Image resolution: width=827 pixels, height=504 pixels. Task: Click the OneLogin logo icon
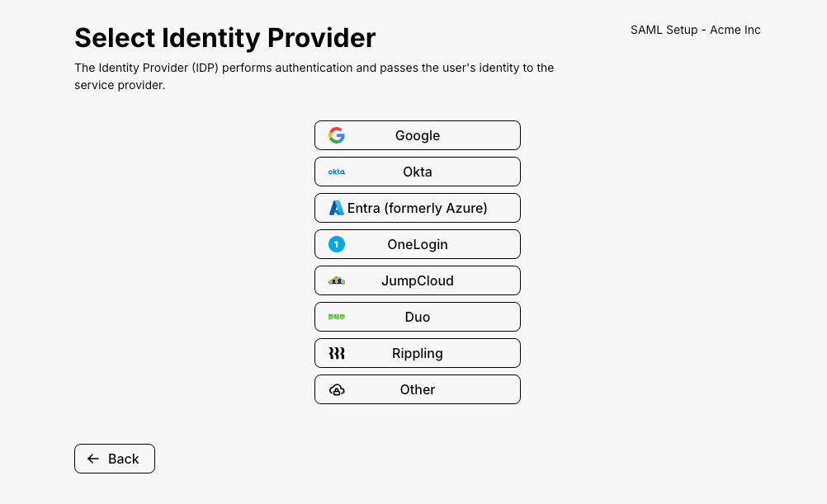[x=336, y=244]
